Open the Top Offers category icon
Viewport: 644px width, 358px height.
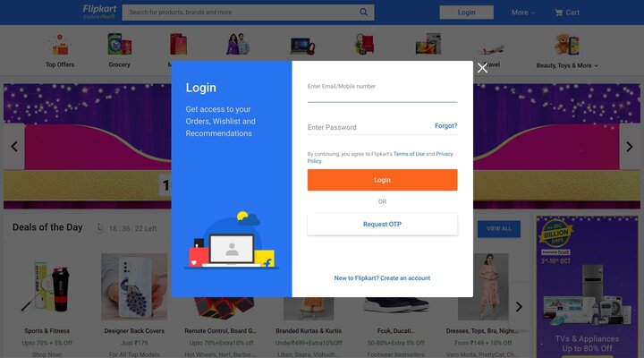[60, 45]
